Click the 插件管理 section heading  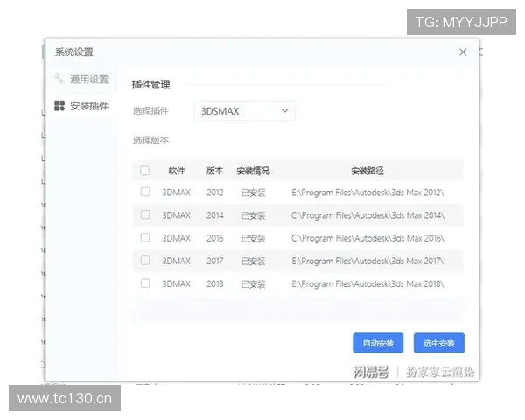(x=151, y=84)
